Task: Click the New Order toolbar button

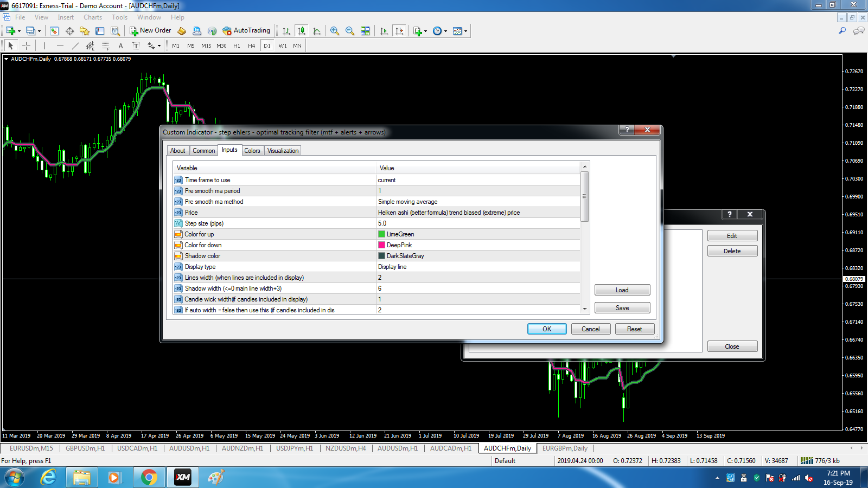Action: [x=150, y=31]
